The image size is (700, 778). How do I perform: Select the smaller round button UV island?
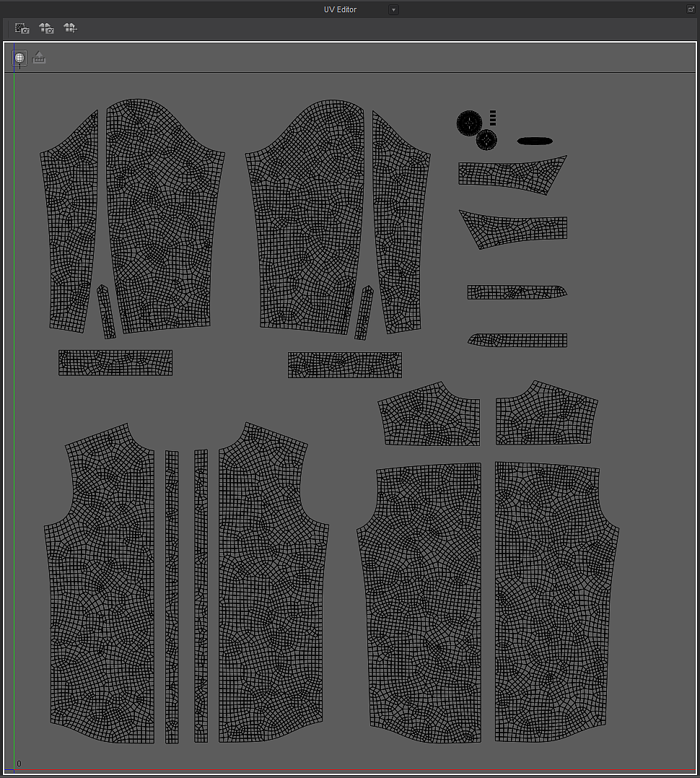click(x=486, y=140)
